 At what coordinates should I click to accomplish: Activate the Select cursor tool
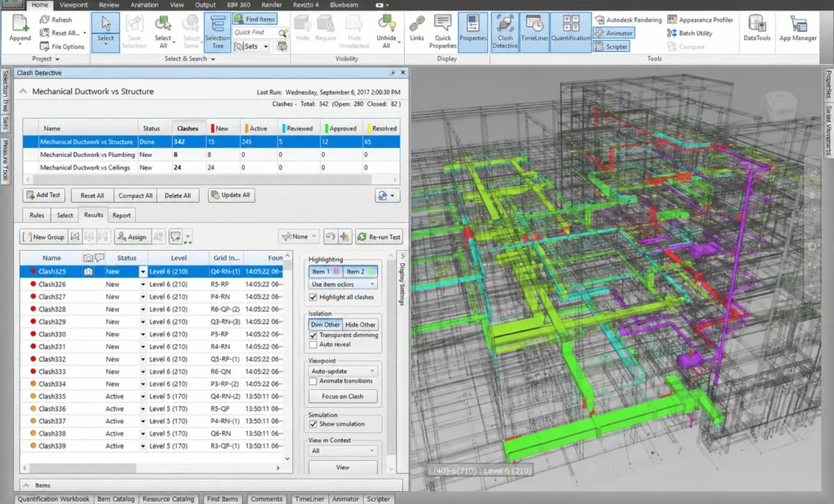click(x=105, y=32)
